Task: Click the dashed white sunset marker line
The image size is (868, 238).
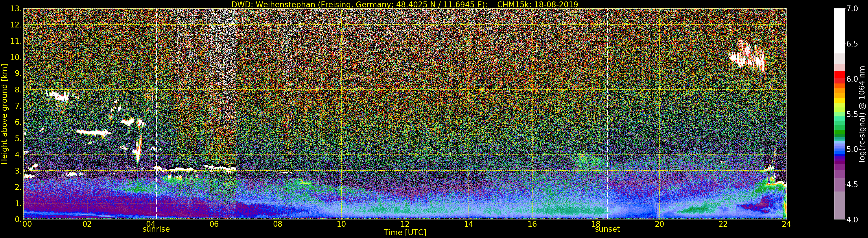Action: pyautogui.click(x=607, y=114)
